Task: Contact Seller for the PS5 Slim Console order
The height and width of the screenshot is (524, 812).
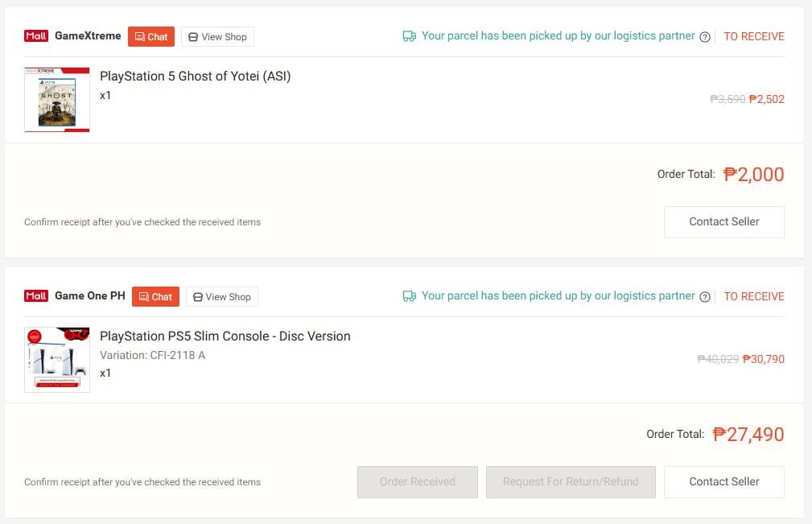Action: [x=723, y=481]
